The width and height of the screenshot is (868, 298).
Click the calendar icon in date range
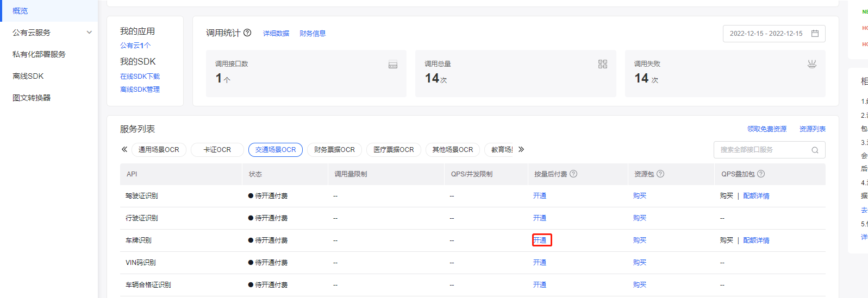(815, 34)
